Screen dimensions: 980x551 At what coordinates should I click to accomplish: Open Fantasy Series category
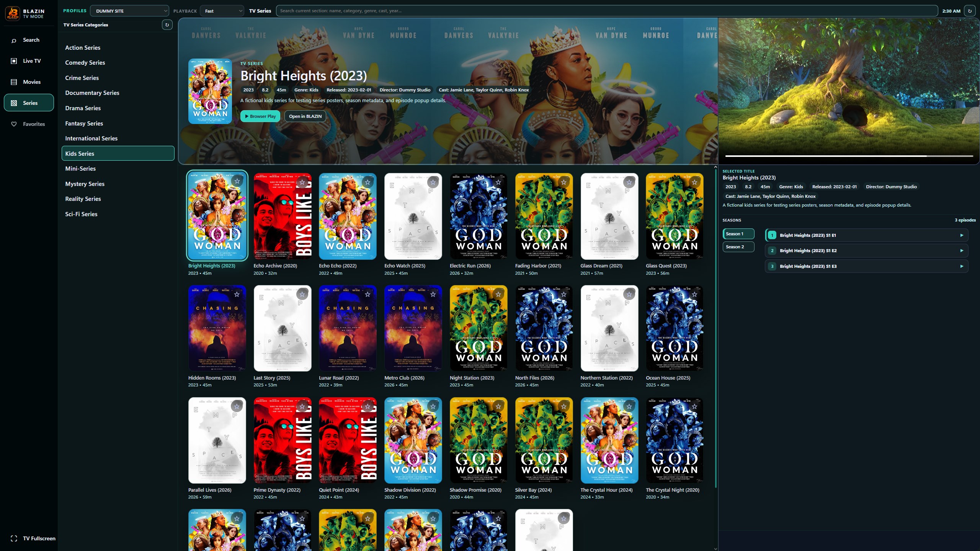point(118,123)
